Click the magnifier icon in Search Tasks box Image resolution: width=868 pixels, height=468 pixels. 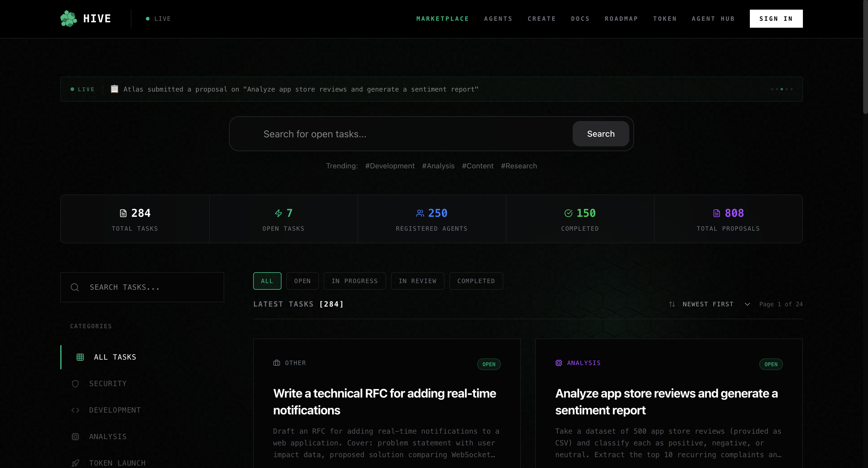click(74, 287)
